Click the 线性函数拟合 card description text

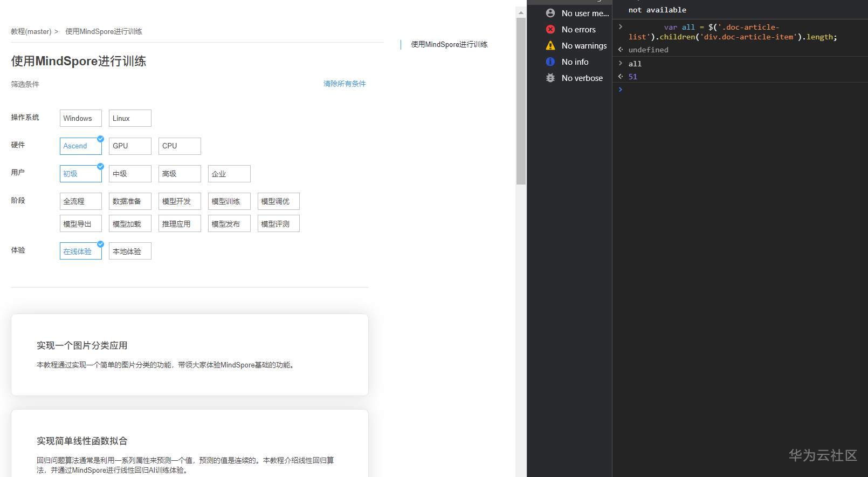tap(185, 465)
